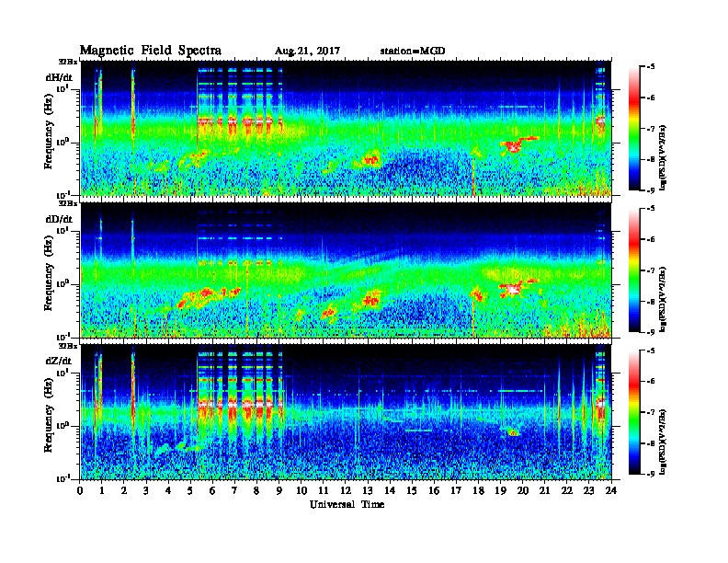Screen dimensions: 728x563
Task: Click the dZ/dt colorbar 'log(PSD)' units label
Action: [663, 442]
